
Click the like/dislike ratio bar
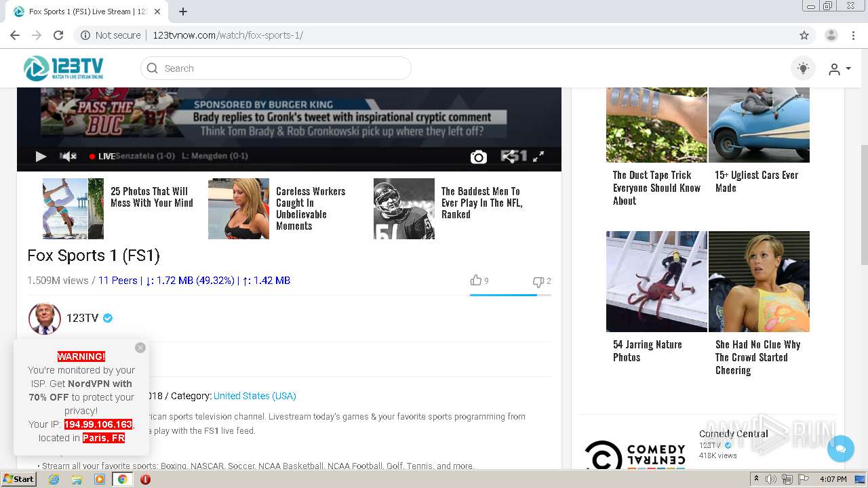[510, 295]
